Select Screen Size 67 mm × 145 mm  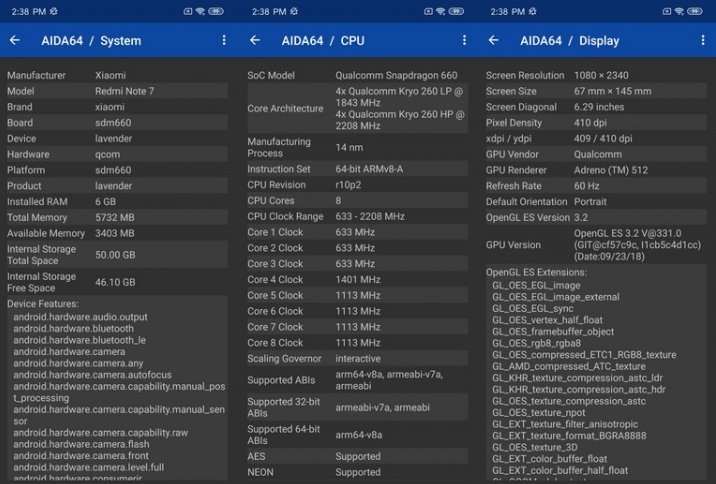coord(595,91)
